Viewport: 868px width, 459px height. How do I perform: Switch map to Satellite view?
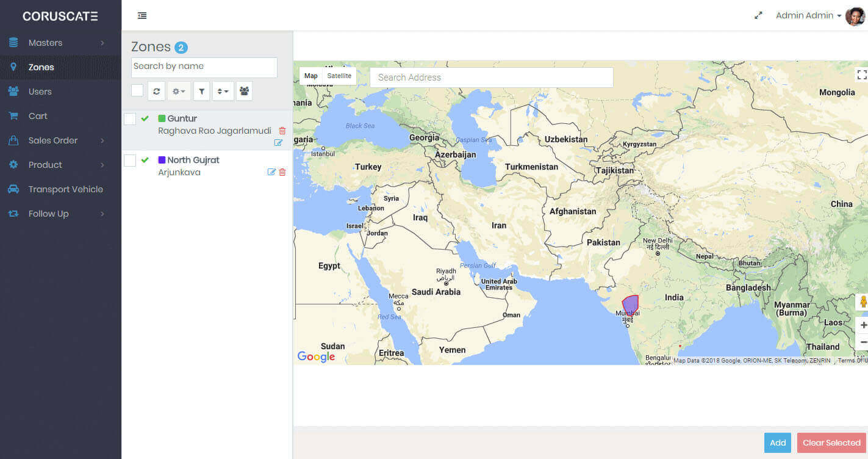pyautogui.click(x=339, y=76)
